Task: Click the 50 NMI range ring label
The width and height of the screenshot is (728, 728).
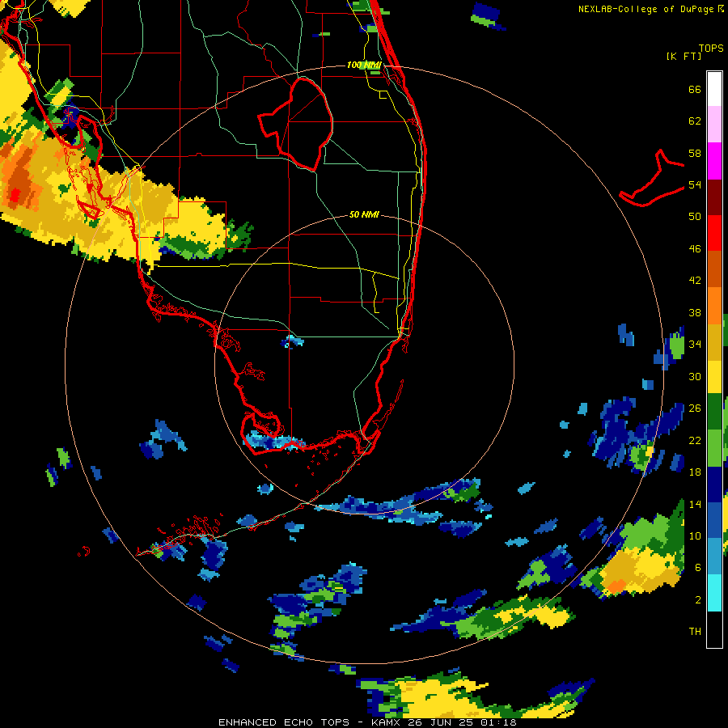Action: (x=364, y=214)
